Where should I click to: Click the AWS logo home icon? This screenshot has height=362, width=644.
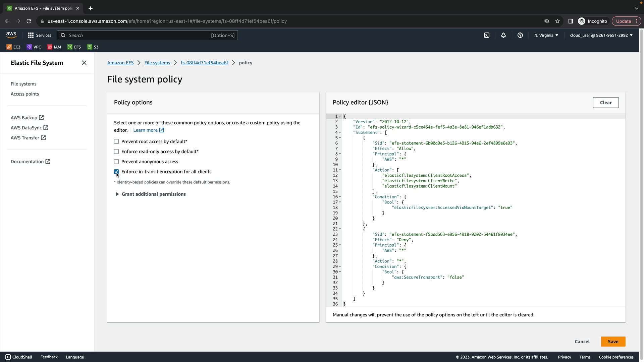[11, 35]
